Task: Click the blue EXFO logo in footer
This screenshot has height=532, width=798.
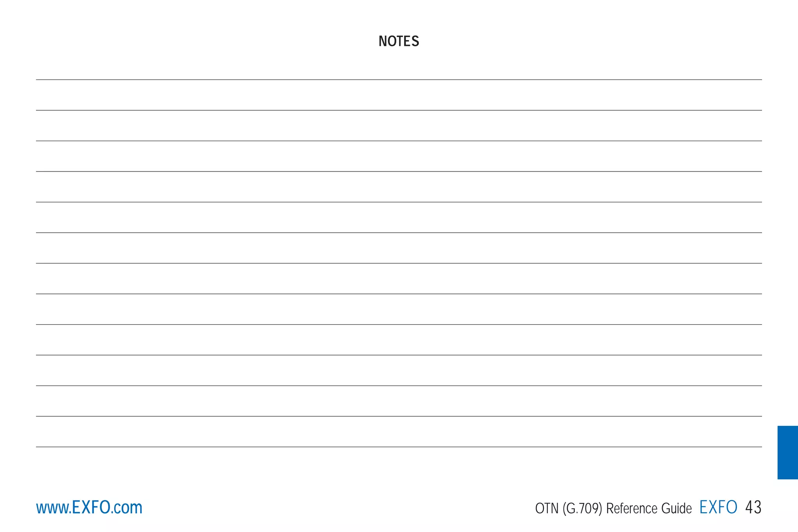Action: click(x=718, y=507)
